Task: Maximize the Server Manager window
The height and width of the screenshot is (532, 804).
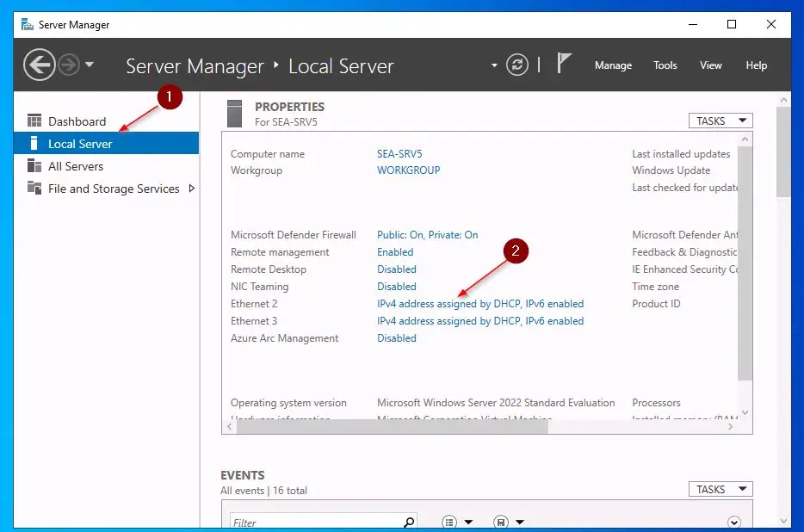Action: pos(732,24)
